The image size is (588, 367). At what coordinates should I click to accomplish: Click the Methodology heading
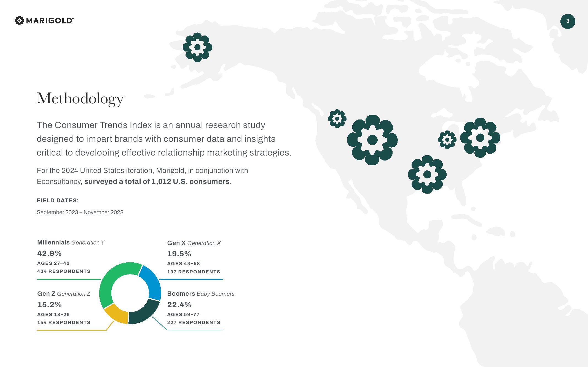[80, 99]
